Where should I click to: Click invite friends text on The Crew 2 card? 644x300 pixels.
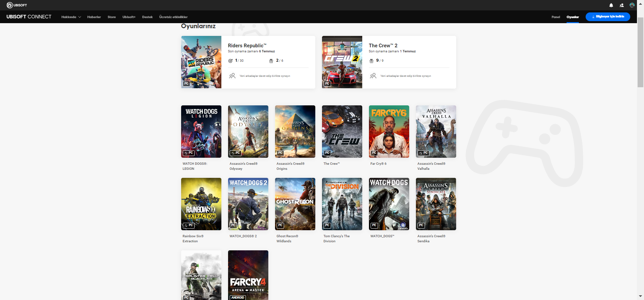(406, 76)
